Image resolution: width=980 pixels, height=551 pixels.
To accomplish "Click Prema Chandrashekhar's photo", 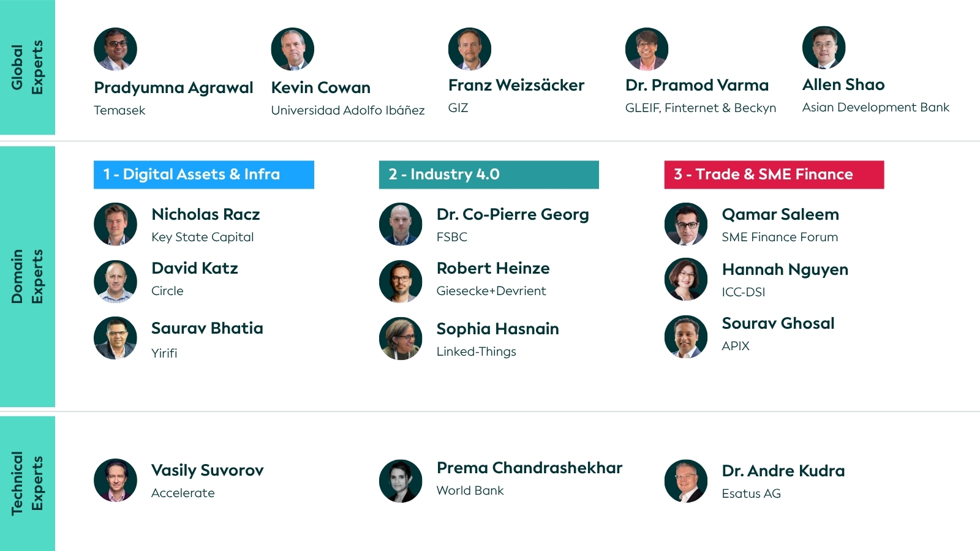I will pyautogui.click(x=401, y=481).
